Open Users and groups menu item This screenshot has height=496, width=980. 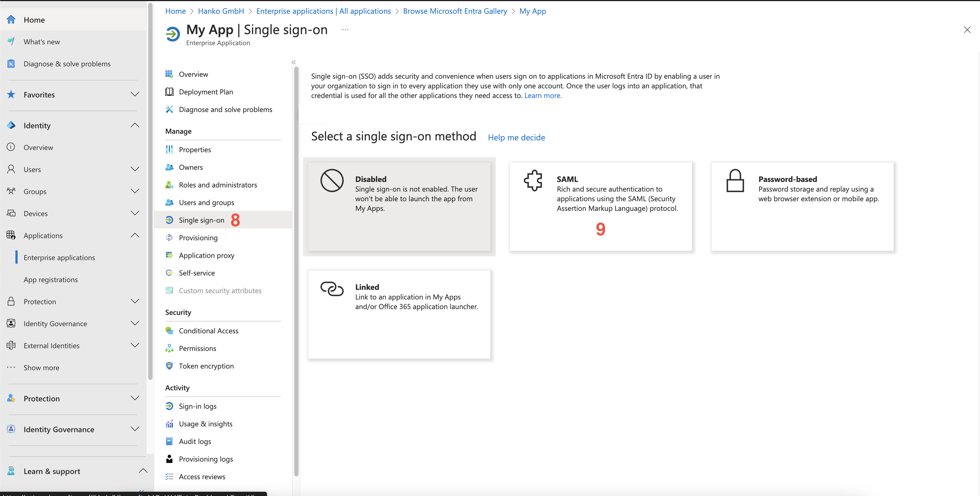[x=207, y=203]
